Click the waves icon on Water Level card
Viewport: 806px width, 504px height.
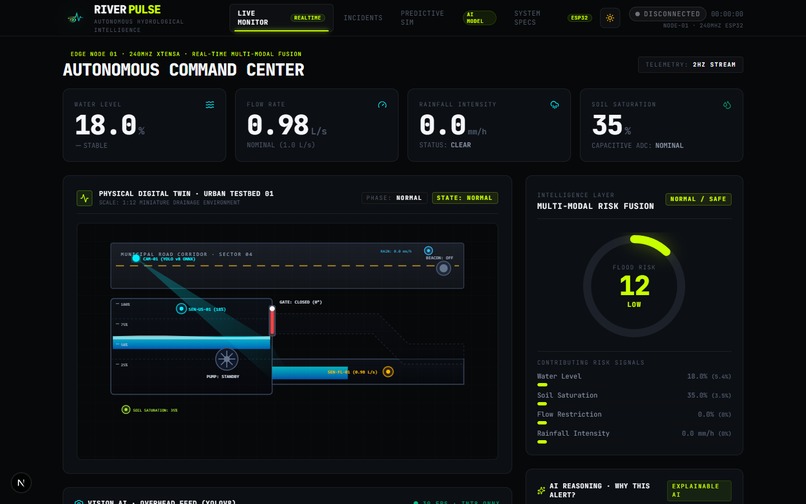click(x=210, y=105)
